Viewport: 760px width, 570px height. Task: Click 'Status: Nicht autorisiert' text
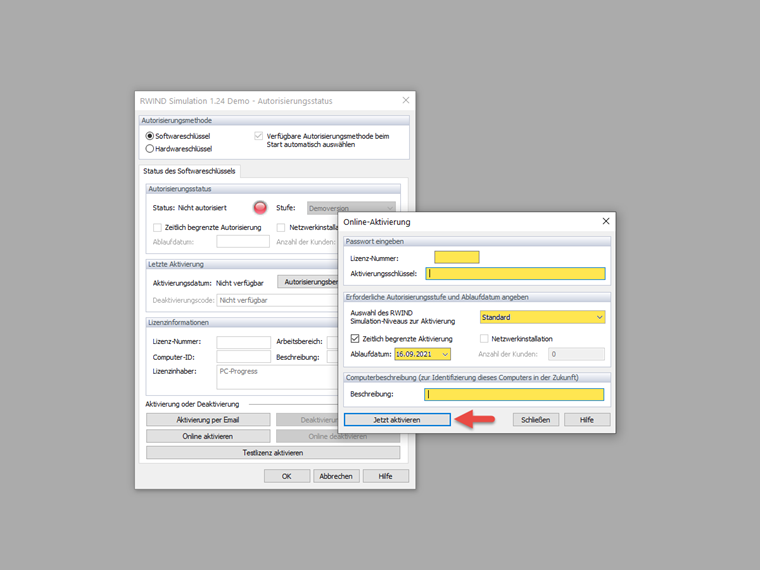point(190,208)
